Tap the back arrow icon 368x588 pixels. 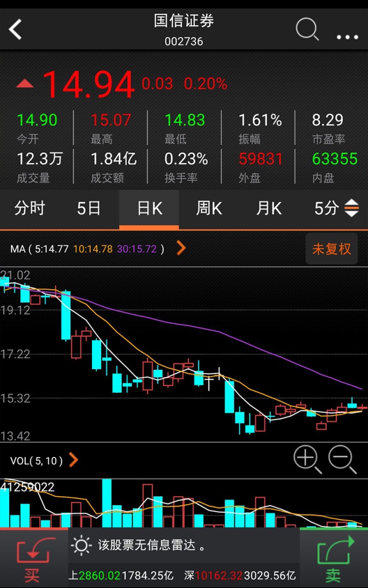16,29
